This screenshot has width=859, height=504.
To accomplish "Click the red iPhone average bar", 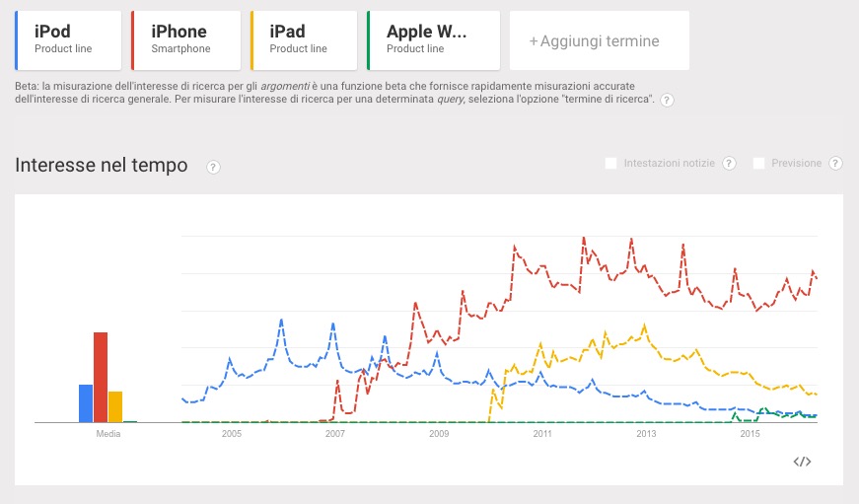I will coord(101,377).
